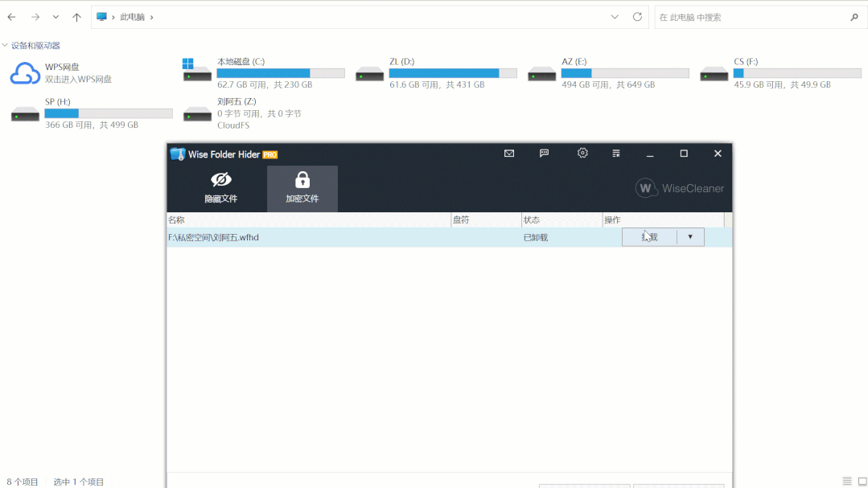
Task: Click the 操作 column header
Action: click(663, 219)
